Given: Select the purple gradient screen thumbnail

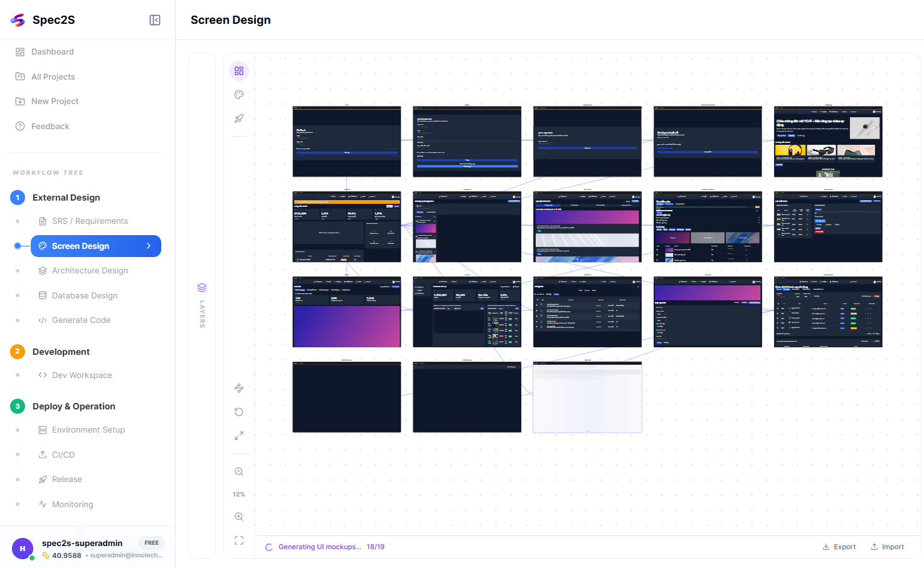Looking at the screenshot, I should coord(347,312).
